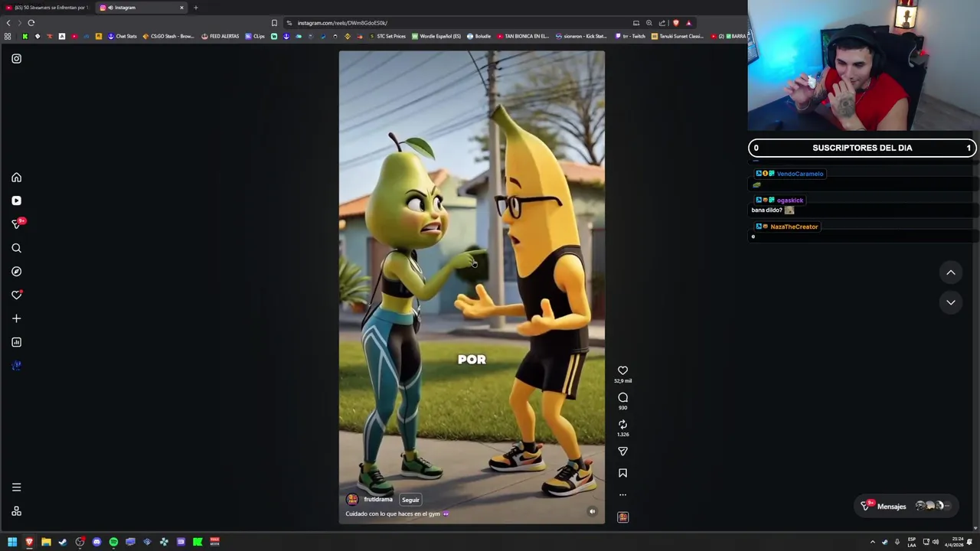Open the trr - Twitch bookmark
This screenshot has width=980, height=551.
click(629, 36)
